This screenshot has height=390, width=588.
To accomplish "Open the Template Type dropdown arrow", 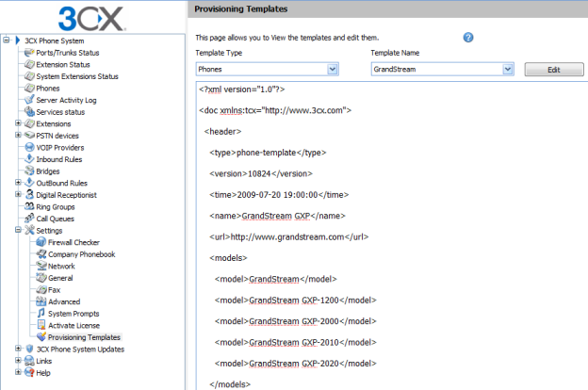I will pyautogui.click(x=333, y=70).
